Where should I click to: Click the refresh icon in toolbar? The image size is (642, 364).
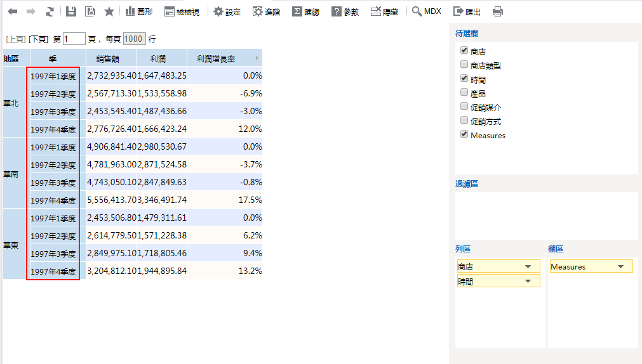coord(50,11)
